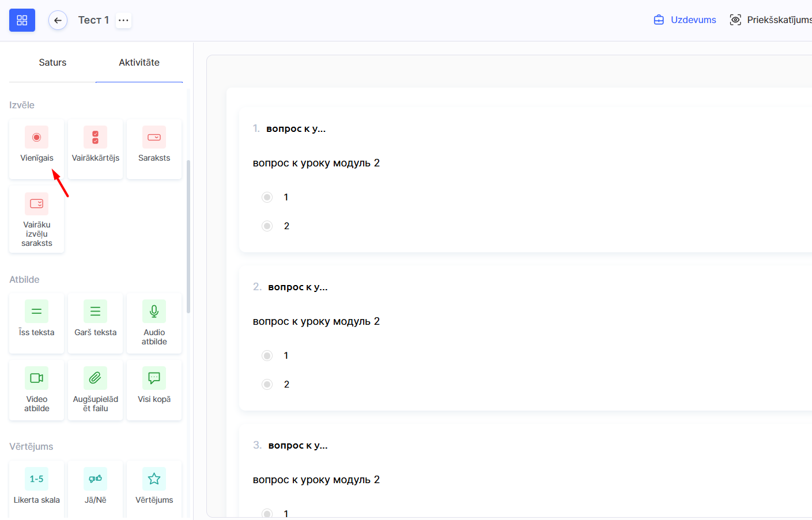Go back using the arrow button

(58, 20)
